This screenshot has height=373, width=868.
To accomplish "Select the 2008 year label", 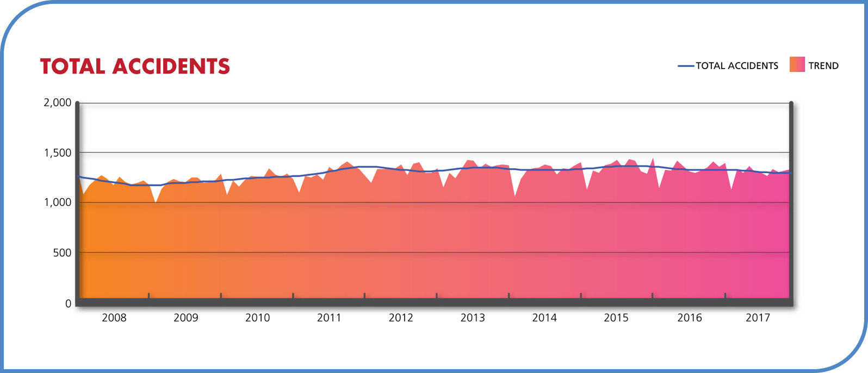I will tap(114, 318).
